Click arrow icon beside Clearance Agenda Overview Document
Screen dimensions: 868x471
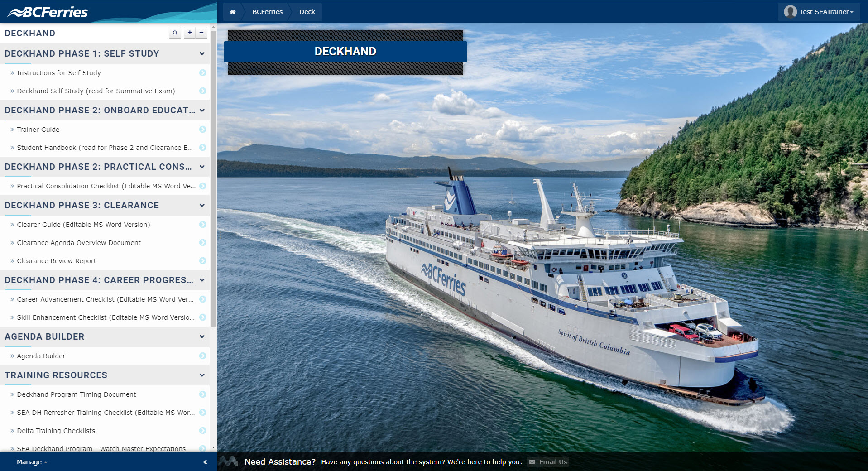point(203,243)
